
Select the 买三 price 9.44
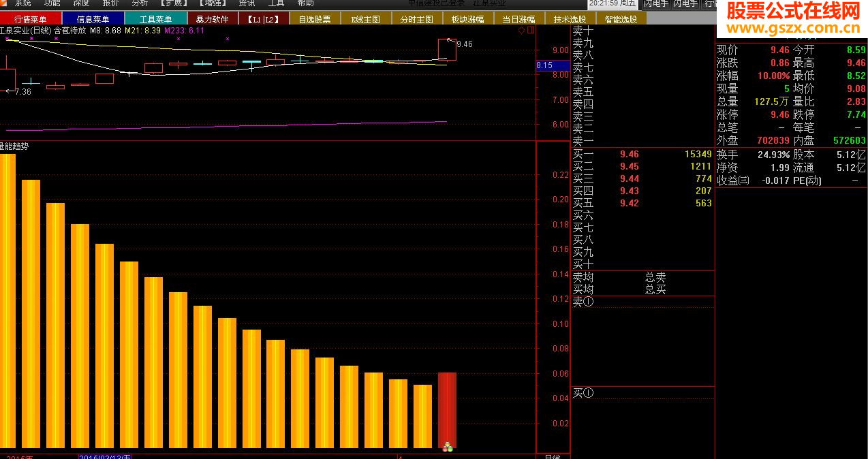pyautogui.click(x=630, y=179)
